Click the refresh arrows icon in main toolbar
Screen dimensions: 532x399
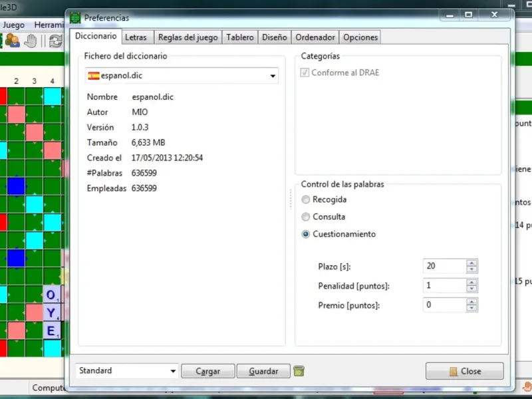click(56, 41)
